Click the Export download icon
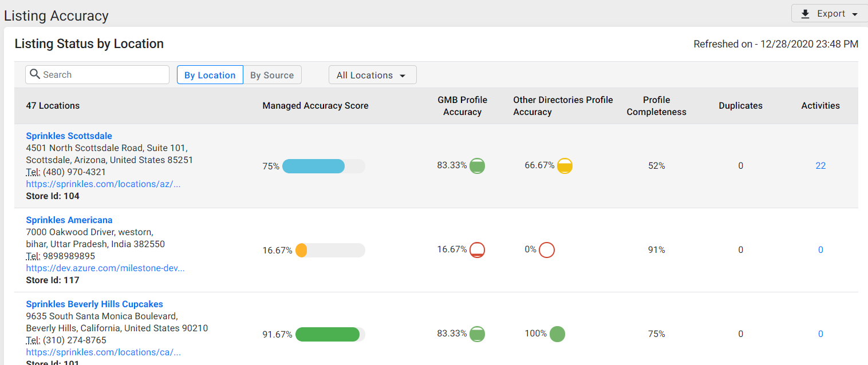The width and height of the screenshot is (868, 365). (x=805, y=14)
